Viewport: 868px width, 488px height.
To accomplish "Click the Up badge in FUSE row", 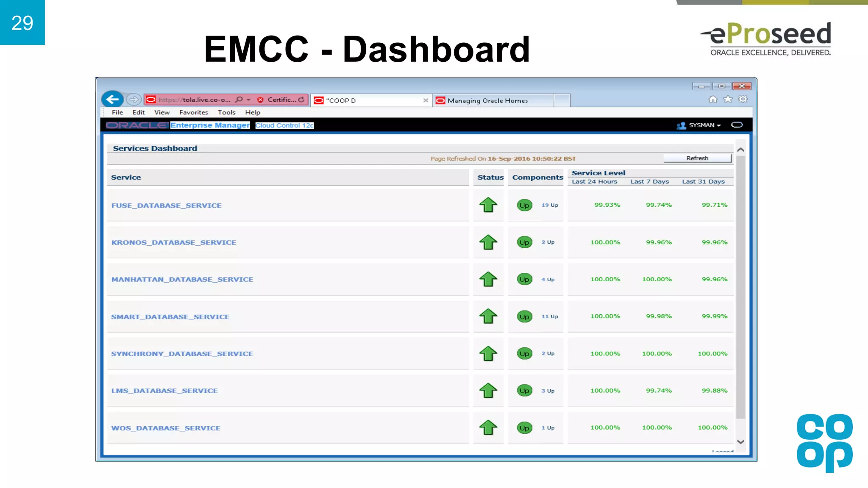I will point(525,205).
